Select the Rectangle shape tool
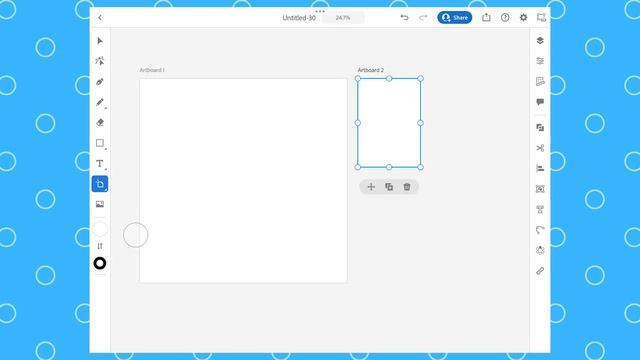 point(100,143)
